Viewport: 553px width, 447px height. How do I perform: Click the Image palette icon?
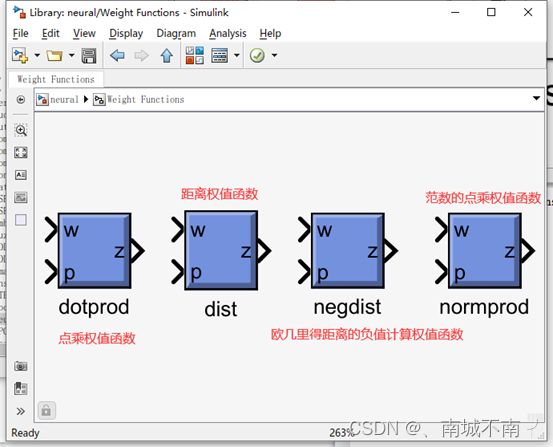(x=21, y=198)
